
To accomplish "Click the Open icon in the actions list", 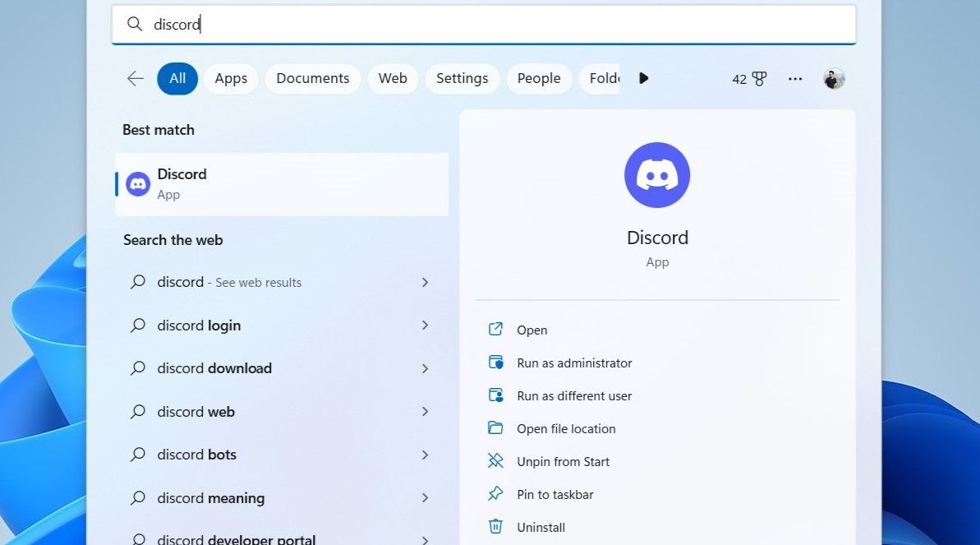I will point(495,329).
